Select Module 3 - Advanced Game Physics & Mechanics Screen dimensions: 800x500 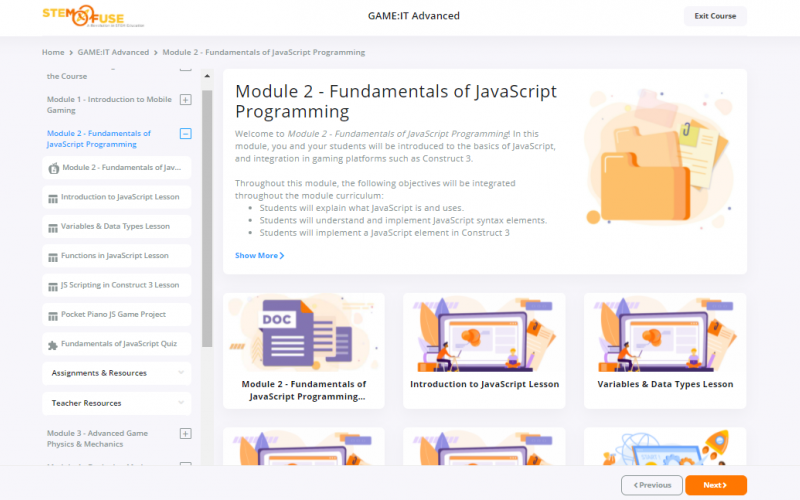[x=97, y=439]
